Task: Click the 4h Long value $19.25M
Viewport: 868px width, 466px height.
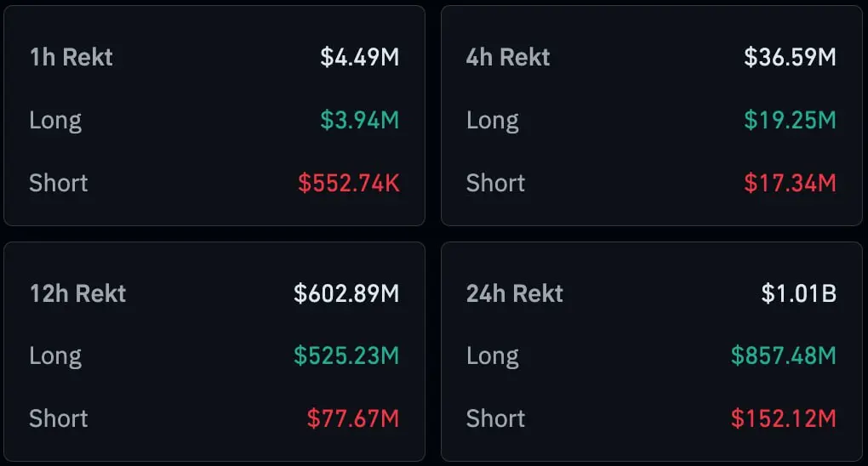Action: (x=790, y=120)
